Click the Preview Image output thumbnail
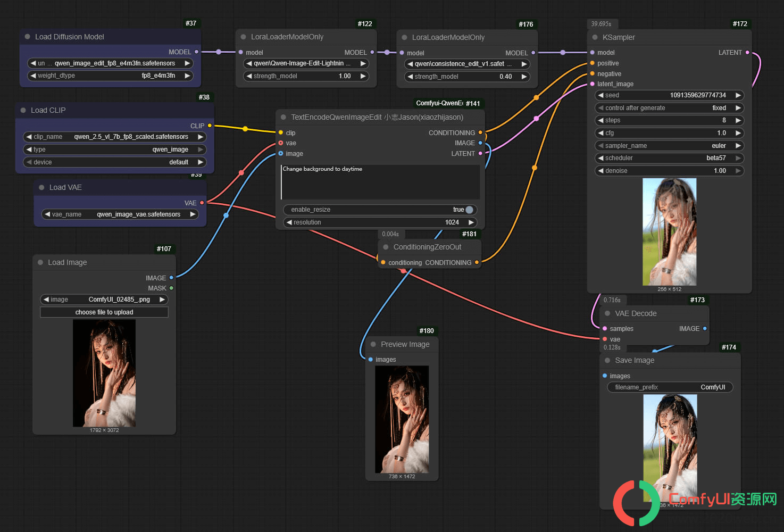784x532 pixels. coord(402,419)
